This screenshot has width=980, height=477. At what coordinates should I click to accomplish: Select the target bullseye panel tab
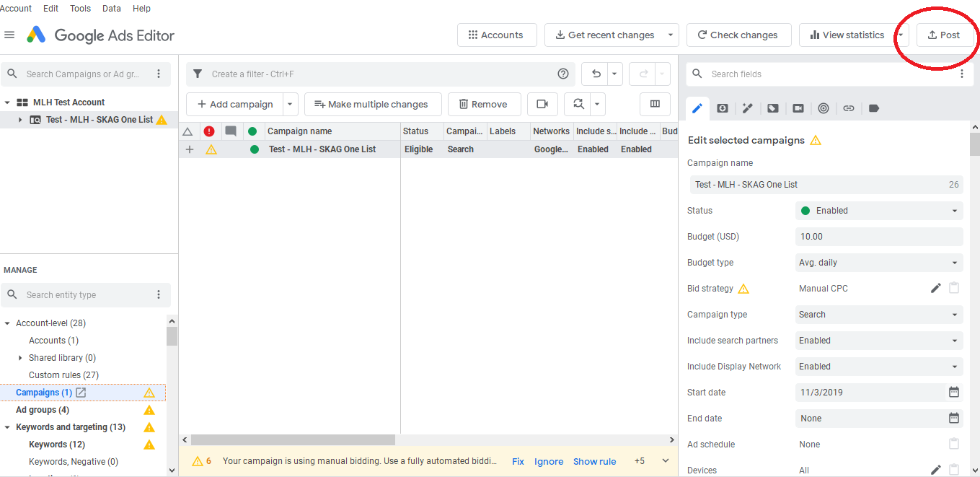824,108
